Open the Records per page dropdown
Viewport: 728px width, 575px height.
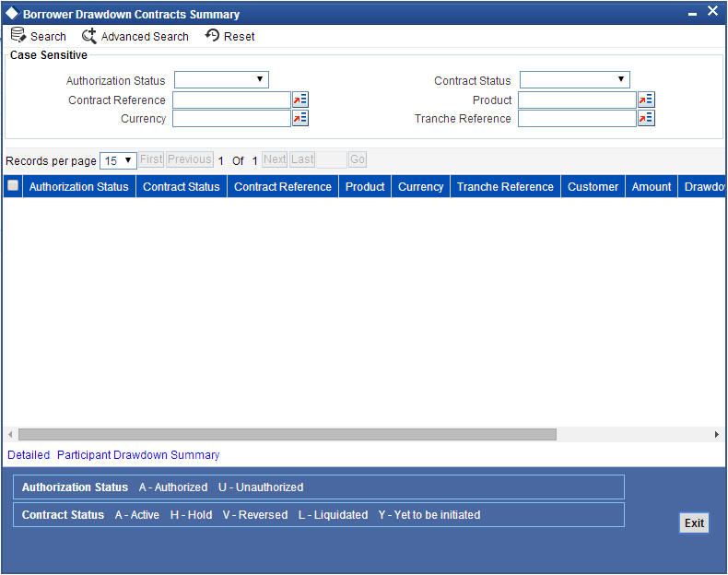pyautogui.click(x=118, y=160)
